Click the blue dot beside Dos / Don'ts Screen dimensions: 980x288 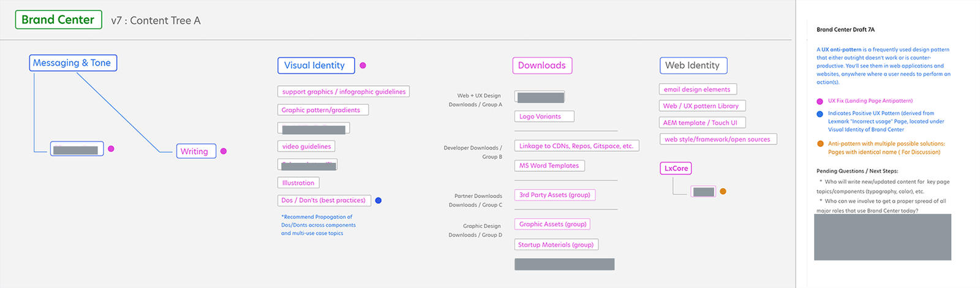click(x=378, y=200)
